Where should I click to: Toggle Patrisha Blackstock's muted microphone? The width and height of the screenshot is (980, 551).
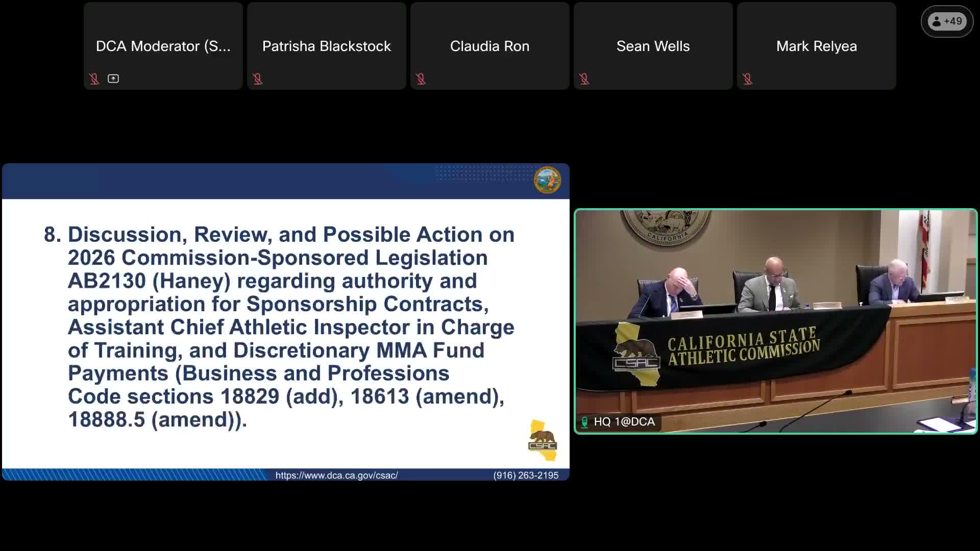click(258, 79)
